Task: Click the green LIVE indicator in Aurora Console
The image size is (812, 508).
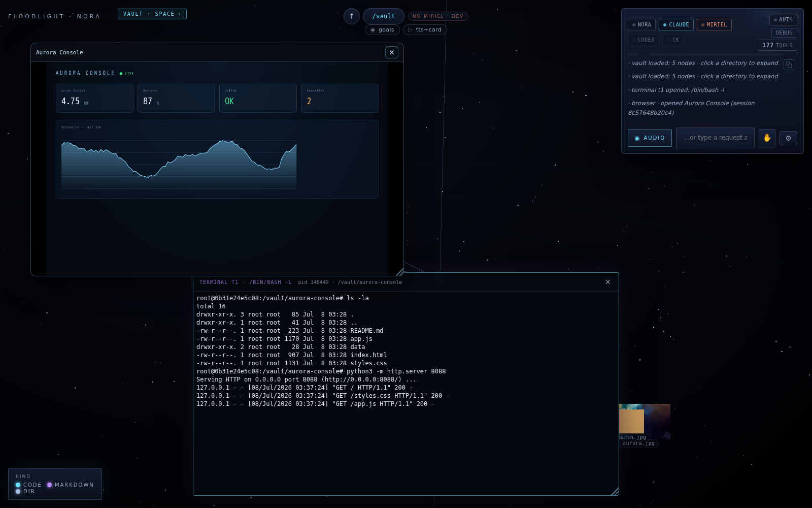Action: pos(126,74)
